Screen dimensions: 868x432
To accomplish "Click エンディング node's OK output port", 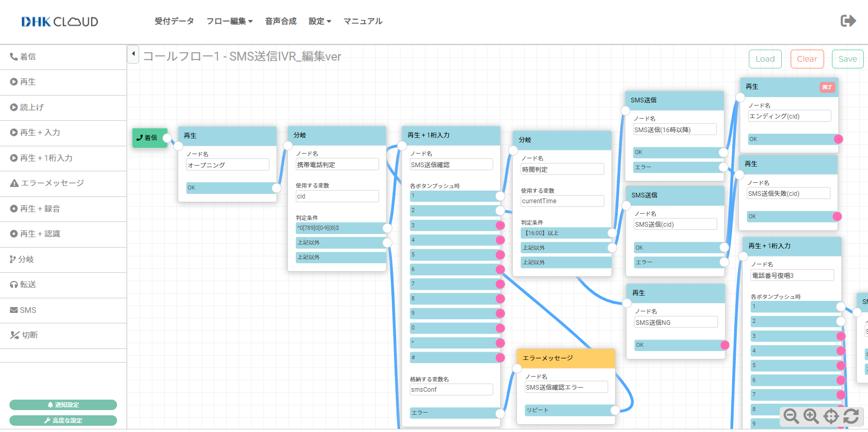I will pos(838,139).
